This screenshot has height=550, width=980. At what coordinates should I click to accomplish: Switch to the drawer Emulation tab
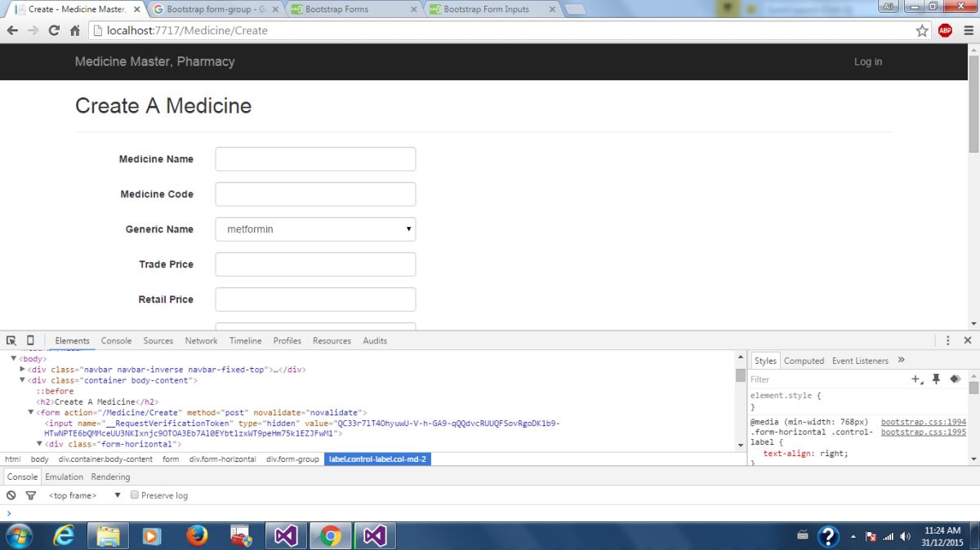point(64,477)
